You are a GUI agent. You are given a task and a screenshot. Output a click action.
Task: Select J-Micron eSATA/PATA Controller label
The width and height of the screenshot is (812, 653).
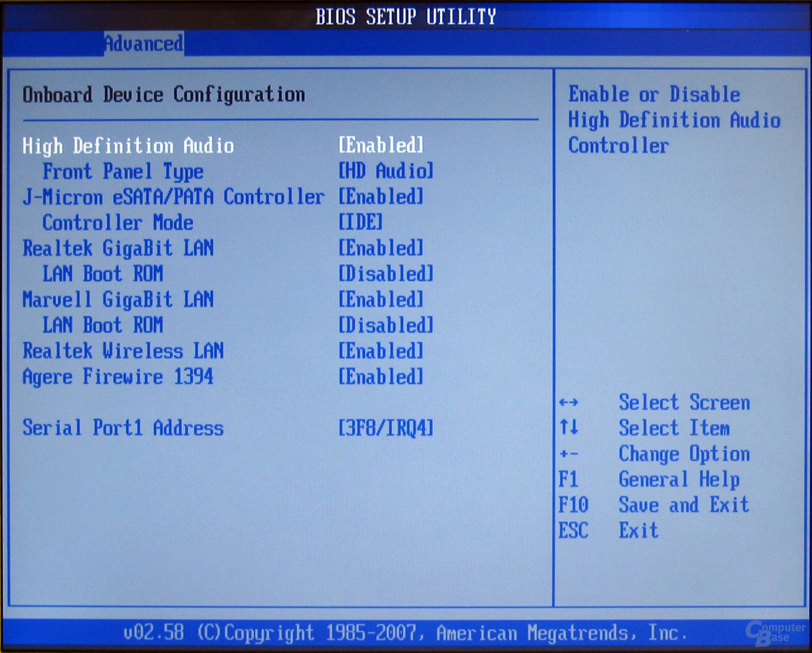click(174, 197)
